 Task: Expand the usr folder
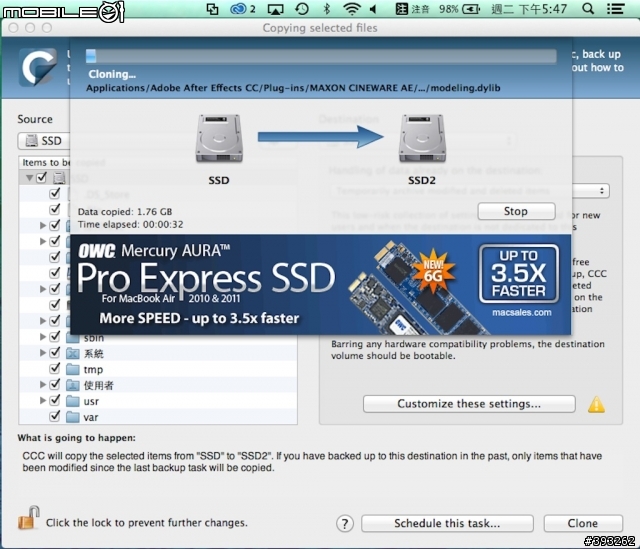pos(43,400)
